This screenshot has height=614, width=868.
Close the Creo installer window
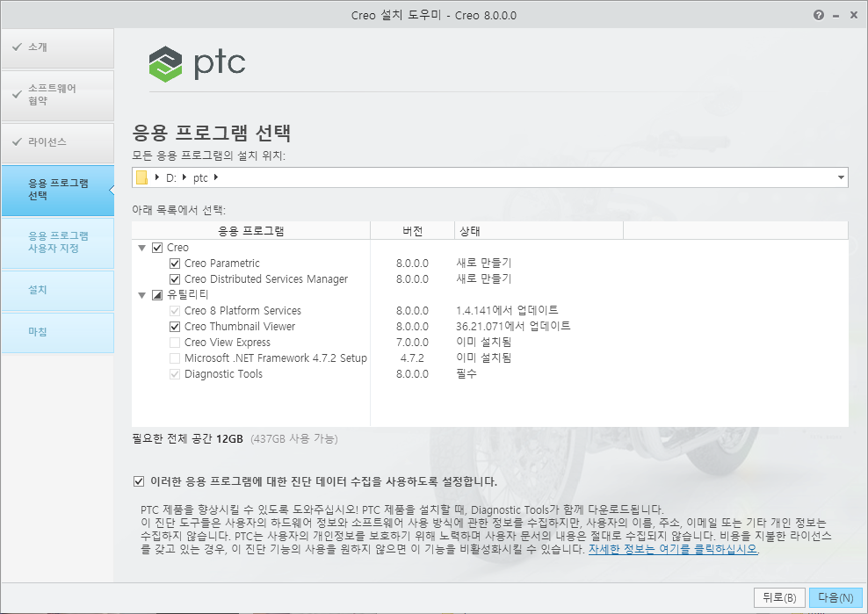pos(854,16)
